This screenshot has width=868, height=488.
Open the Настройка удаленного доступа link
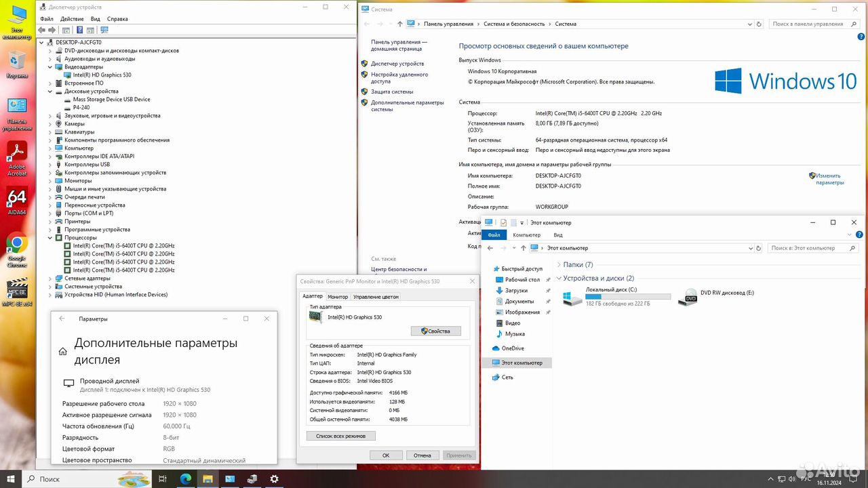[x=399, y=78]
